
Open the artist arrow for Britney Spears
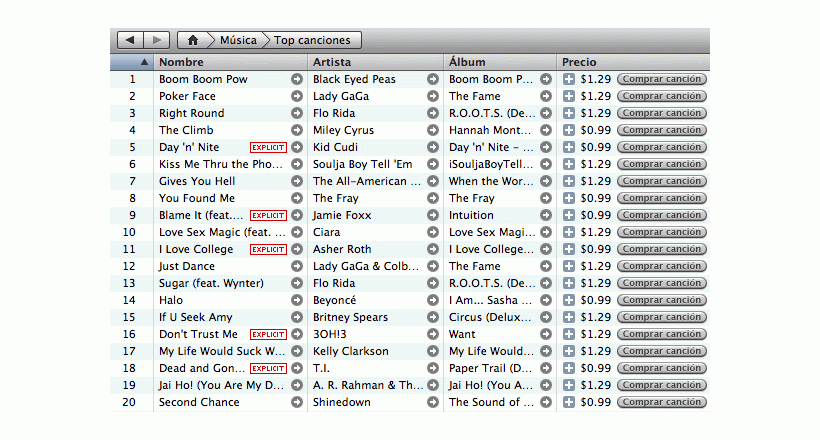[433, 317]
